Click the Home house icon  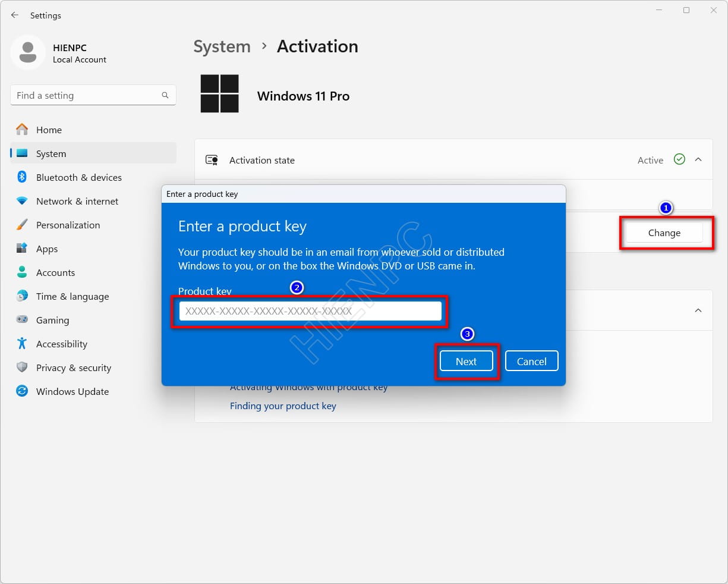pyautogui.click(x=22, y=130)
